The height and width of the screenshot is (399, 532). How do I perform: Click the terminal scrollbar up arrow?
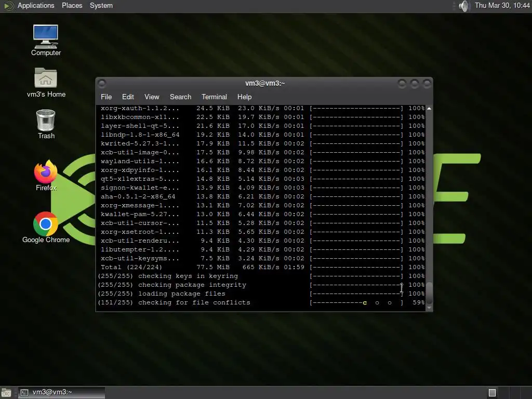[429, 109]
